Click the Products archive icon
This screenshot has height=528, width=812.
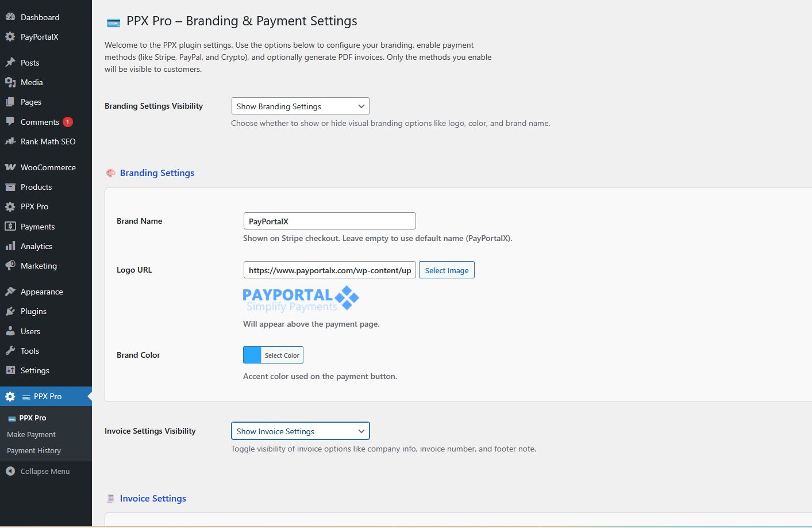(10, 187)
